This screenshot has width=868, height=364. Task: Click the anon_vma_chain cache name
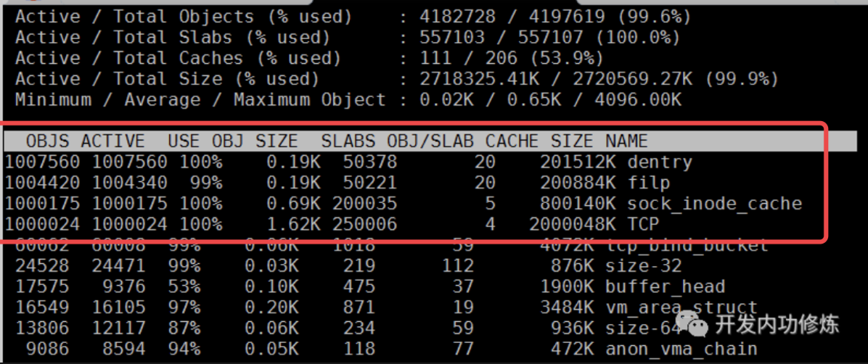point(681,350)
